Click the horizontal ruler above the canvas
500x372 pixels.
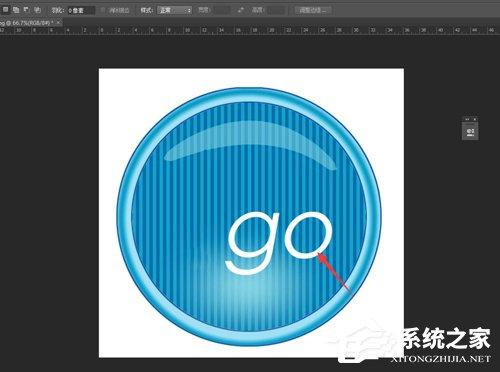(250, 30)
